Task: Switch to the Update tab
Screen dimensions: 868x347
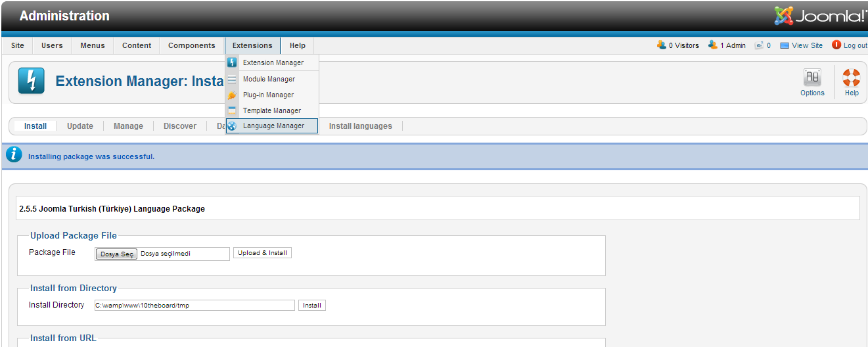Action: [80, 126]
